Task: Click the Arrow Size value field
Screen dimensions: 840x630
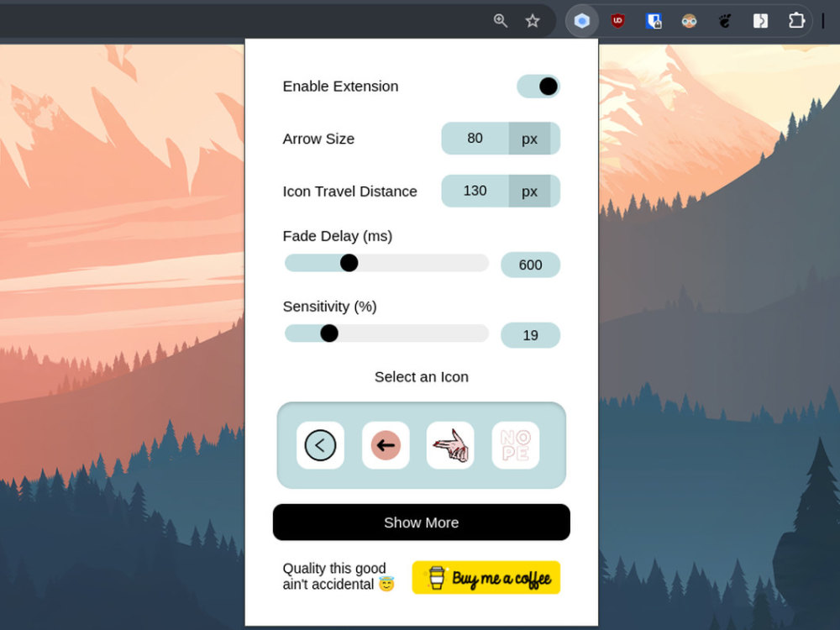Action: (475, 139)
